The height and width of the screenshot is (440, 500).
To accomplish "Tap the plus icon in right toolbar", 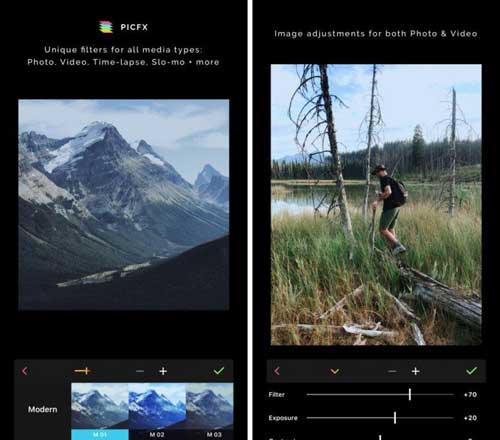I will click(x=415, y=371).
